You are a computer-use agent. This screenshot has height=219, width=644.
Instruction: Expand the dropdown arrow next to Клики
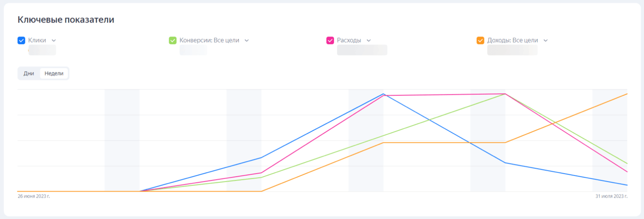click(54, 40)
